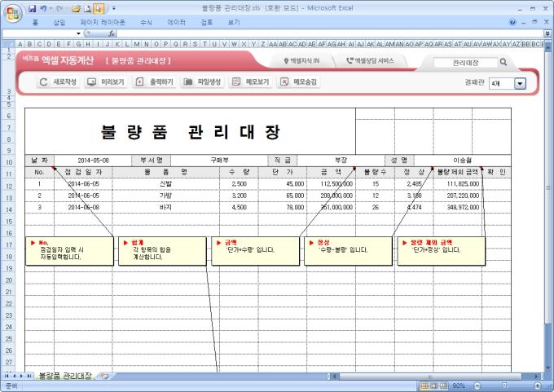Open the Customize Quick Access Toolbar dropdown
Screen dimensions: 554x392
coord(114,8)
